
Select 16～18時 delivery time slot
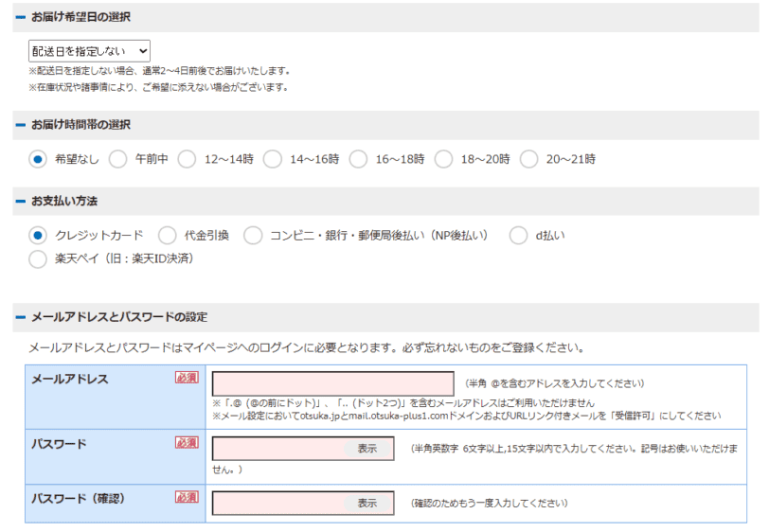coord(358,159)
